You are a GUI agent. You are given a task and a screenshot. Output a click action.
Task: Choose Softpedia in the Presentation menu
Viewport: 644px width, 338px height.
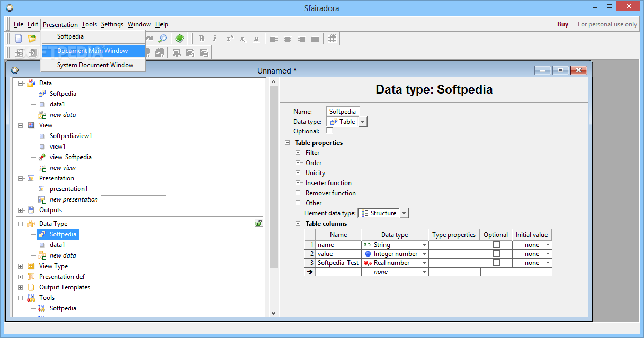point(93,36)
